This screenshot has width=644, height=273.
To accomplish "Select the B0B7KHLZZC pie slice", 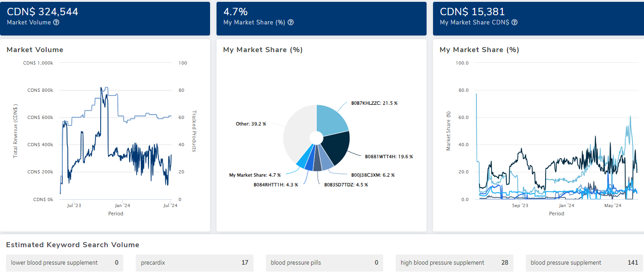I will click(x=331, y=120).
